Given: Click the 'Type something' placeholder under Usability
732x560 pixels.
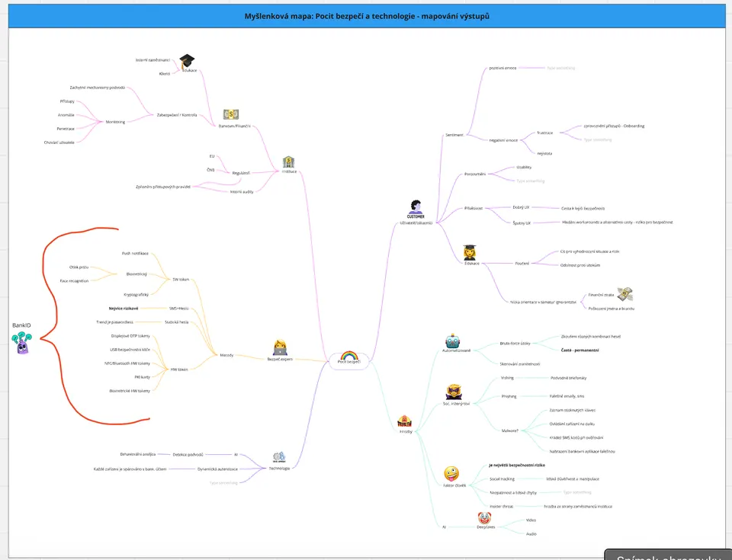Looking at the screenshot, I should [531, 181].
